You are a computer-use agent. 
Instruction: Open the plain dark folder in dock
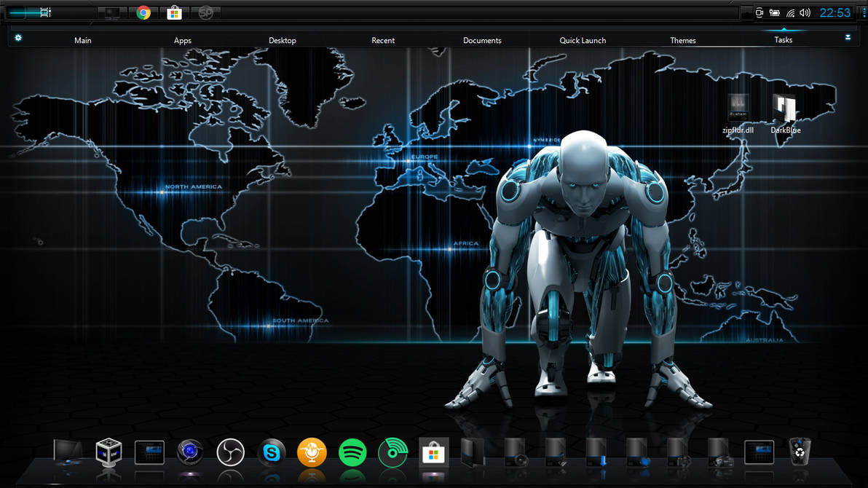(473, 452)
